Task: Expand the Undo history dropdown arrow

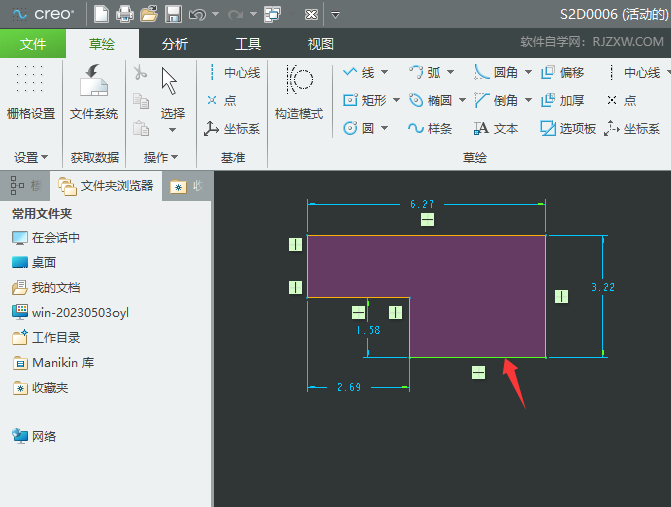Action: coord(215,15)
